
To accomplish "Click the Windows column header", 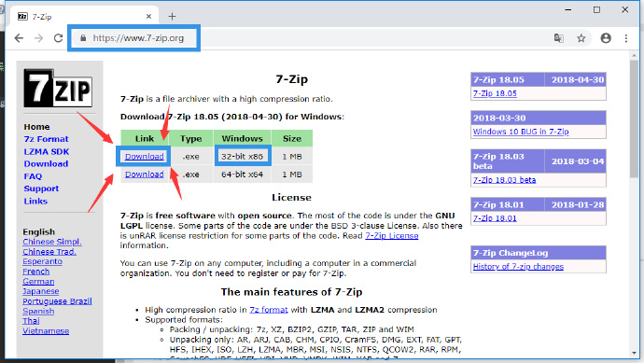I will (x=243, y=138).
